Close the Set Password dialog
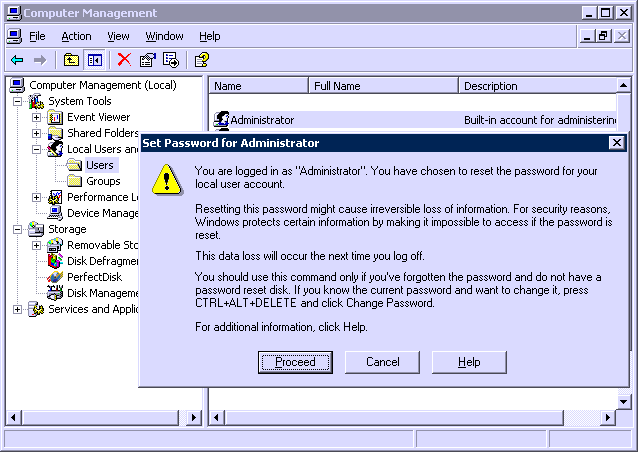 (616, 143)
